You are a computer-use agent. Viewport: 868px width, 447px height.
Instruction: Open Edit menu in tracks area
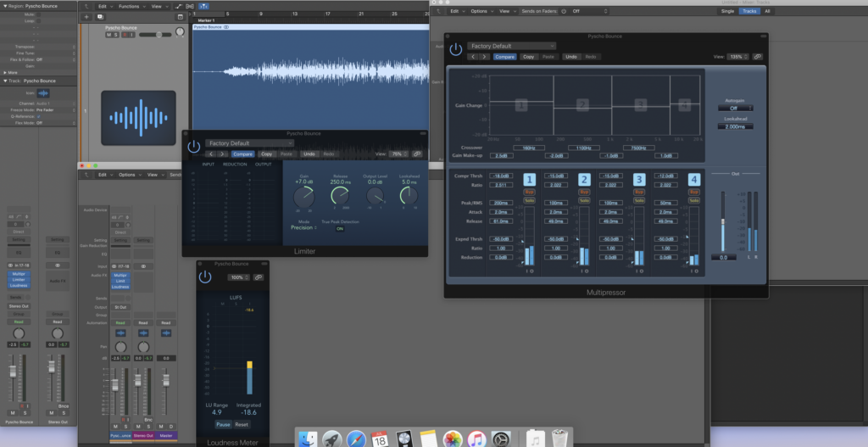(x=104, y=6)
